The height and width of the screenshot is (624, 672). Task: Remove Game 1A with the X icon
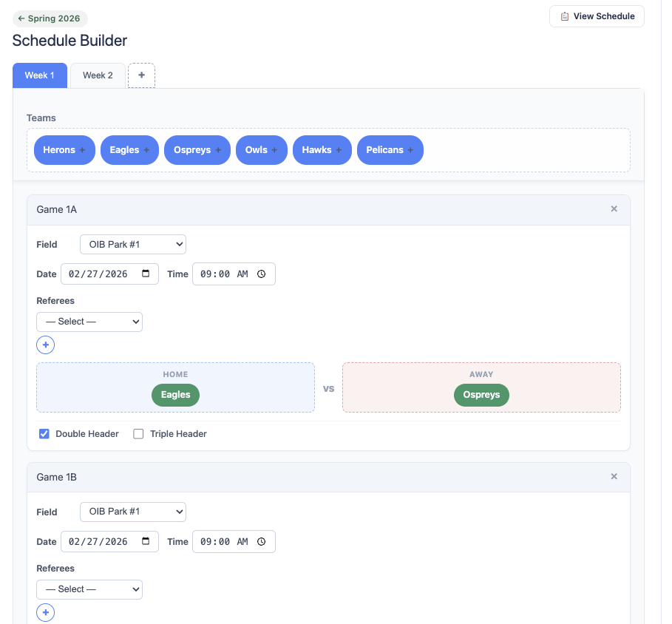614,209
